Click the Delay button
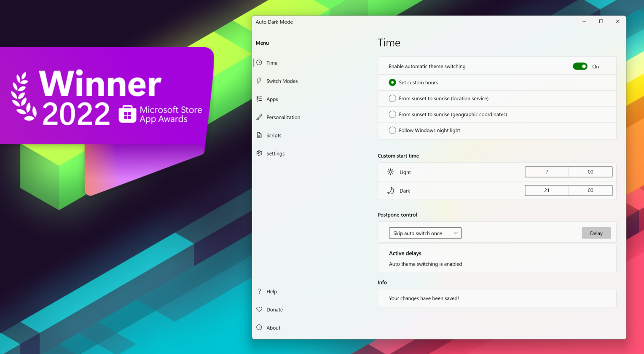Screen dimensions: 644x354 (x=596, y=233)
